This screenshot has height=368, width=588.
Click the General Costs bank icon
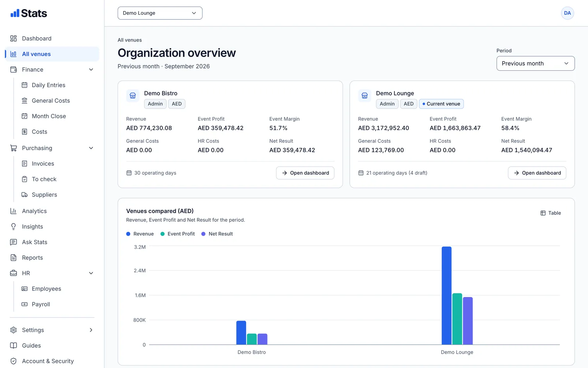[x=25, y=100]
